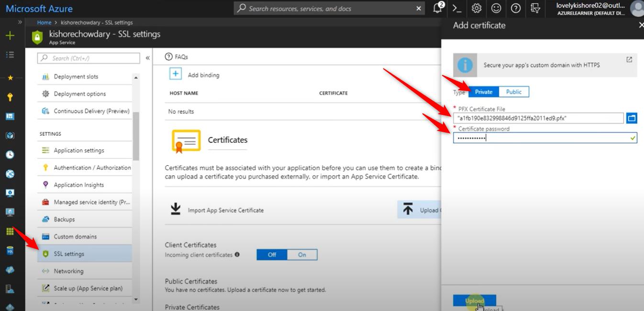Click Add binding text link

(204, 75)
